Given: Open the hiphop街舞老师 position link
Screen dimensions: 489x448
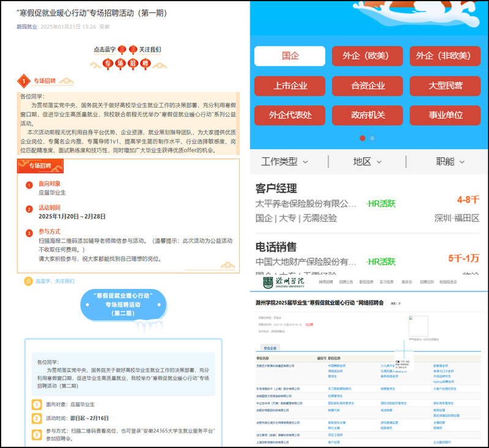Looking at the screenshot, I should 444,381.
